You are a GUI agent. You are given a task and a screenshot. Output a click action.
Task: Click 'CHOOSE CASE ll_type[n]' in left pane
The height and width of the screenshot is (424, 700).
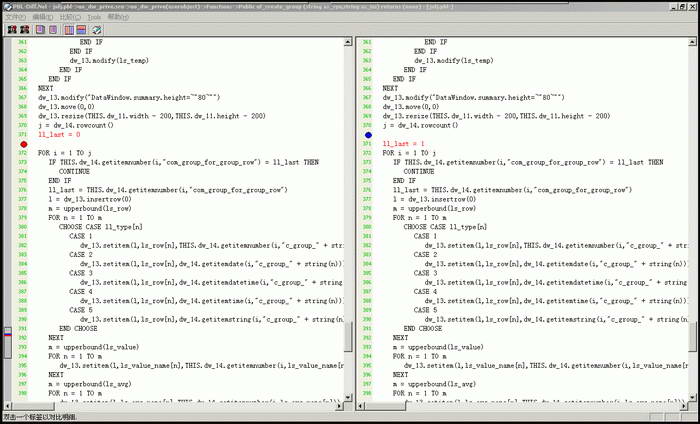pyautogui.click(x=100, y=227)
